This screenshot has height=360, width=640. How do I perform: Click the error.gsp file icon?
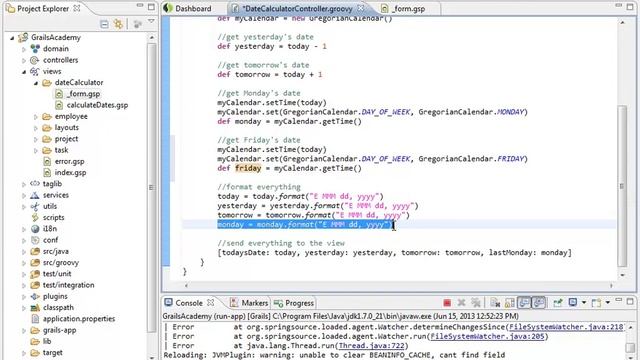(47, 161)
